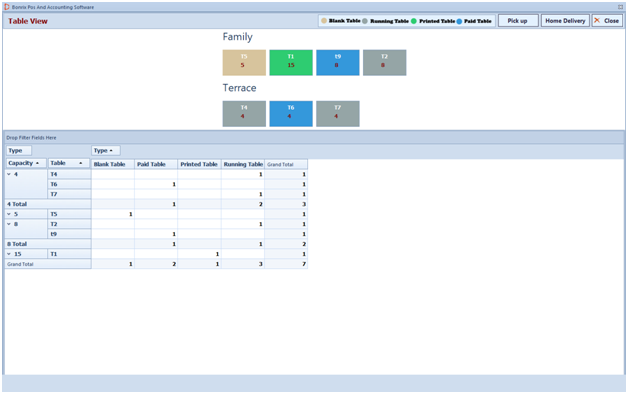The width and height of the screenshot is (628, 394).
Task: Collapse the capacity 8 row group
Action: [9, 224]
